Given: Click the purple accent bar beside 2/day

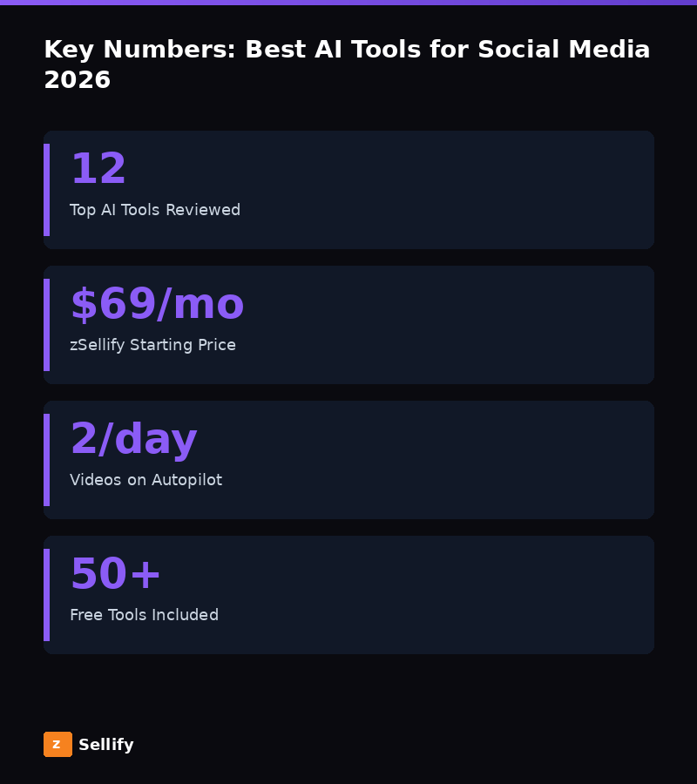Looking at the screenshot, I should [47, 460].
